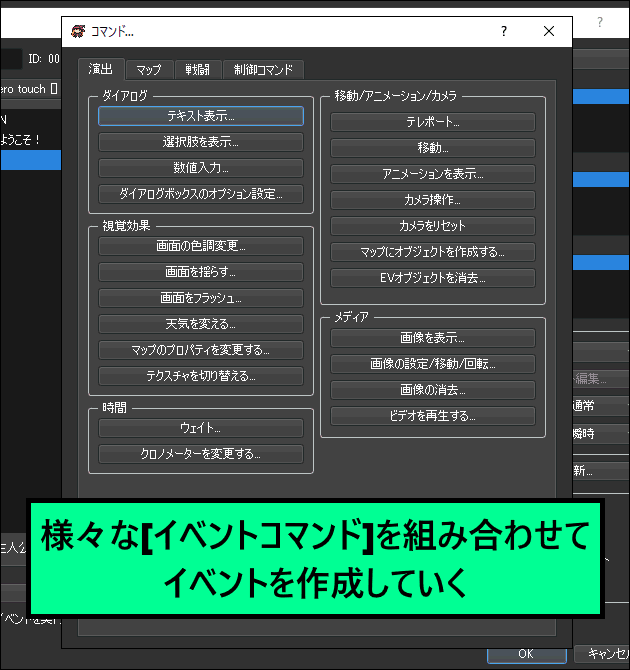
Task: Open the クロノメーターを変更する command
Action: 201,454
